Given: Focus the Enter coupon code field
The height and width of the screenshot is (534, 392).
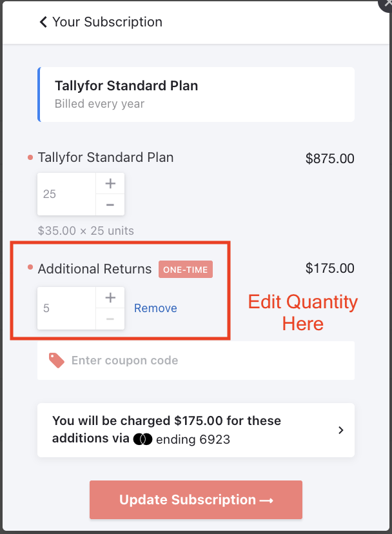Looking at the screenshot, I should (x=196, y=361).
